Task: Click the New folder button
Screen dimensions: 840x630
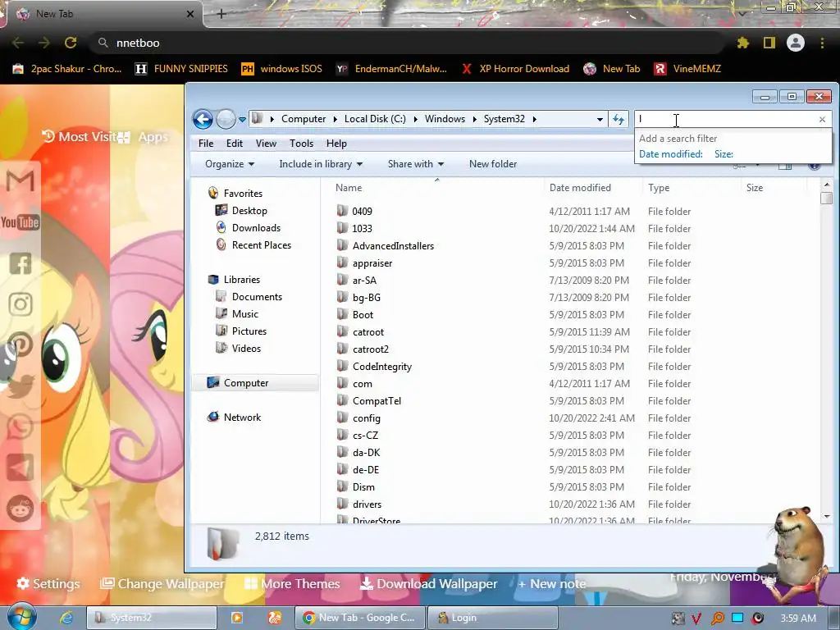Action: [x=493, y=164]
